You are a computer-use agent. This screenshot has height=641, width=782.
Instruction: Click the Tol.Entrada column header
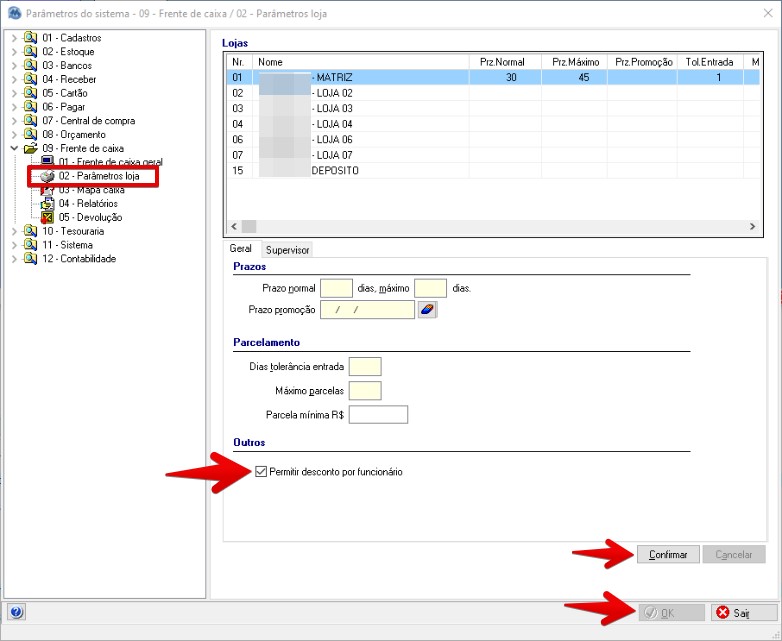coord(710,62)
